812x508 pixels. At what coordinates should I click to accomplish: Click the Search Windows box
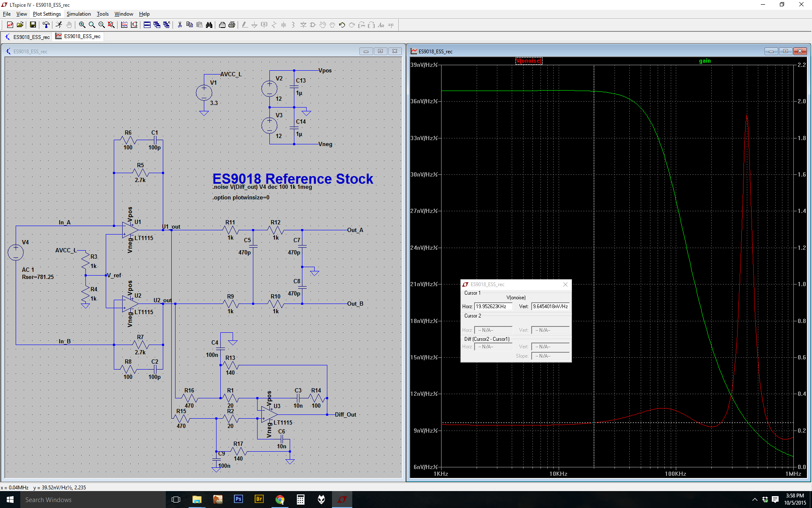click(x=93, y=500)
